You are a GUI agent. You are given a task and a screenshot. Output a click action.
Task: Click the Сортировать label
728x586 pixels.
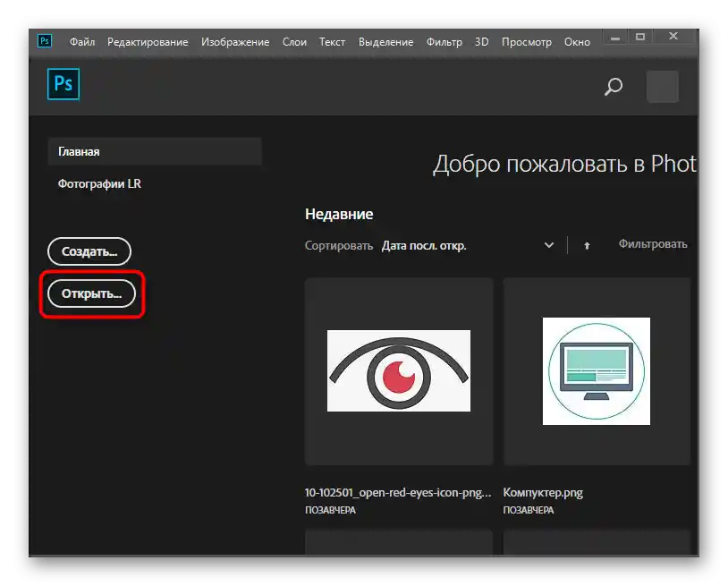click(338, 246)
